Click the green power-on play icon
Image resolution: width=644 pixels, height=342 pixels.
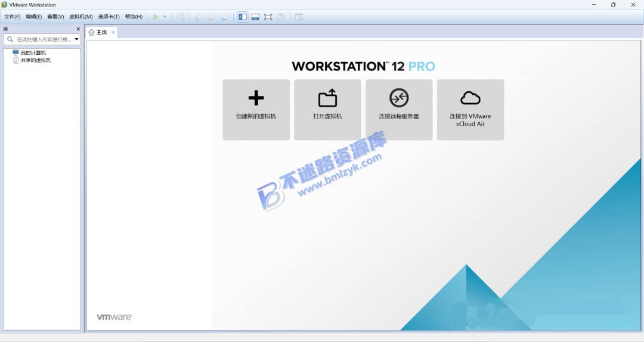tap(156, 17)
